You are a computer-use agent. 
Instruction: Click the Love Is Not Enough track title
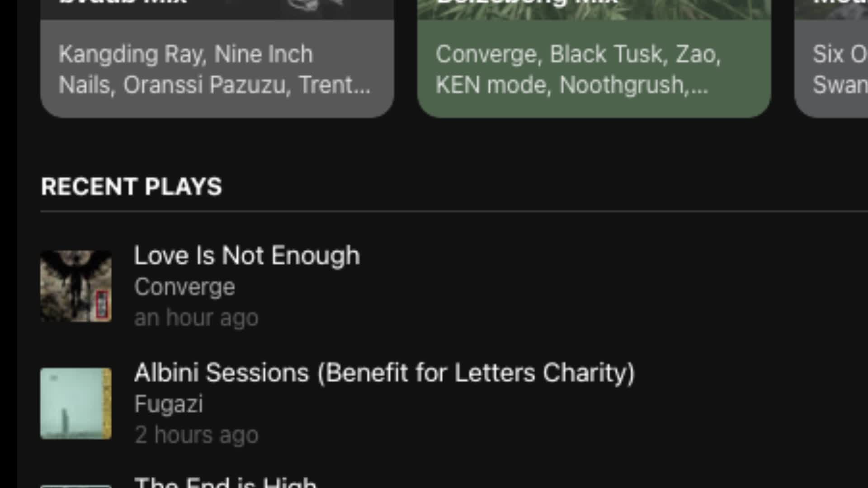247,256
